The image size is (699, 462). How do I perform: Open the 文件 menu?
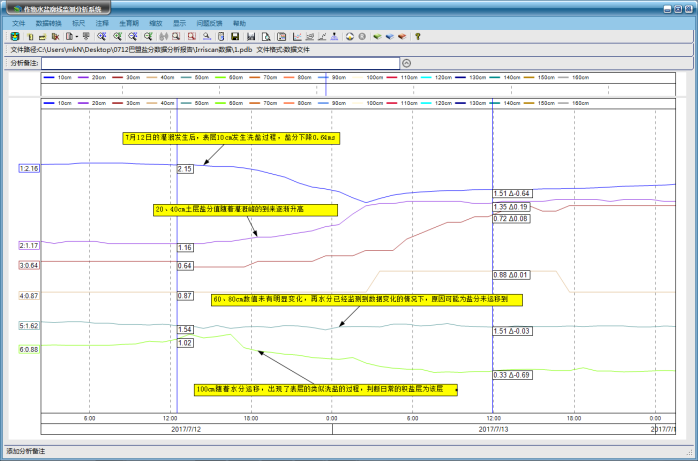(19, 23)
